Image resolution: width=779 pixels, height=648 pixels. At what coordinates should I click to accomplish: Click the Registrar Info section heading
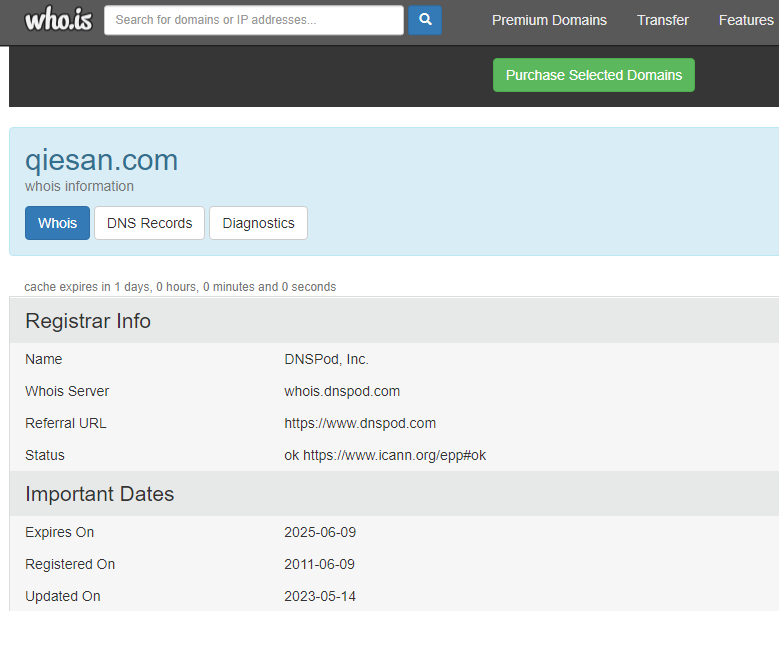click(x=88, y=321)
